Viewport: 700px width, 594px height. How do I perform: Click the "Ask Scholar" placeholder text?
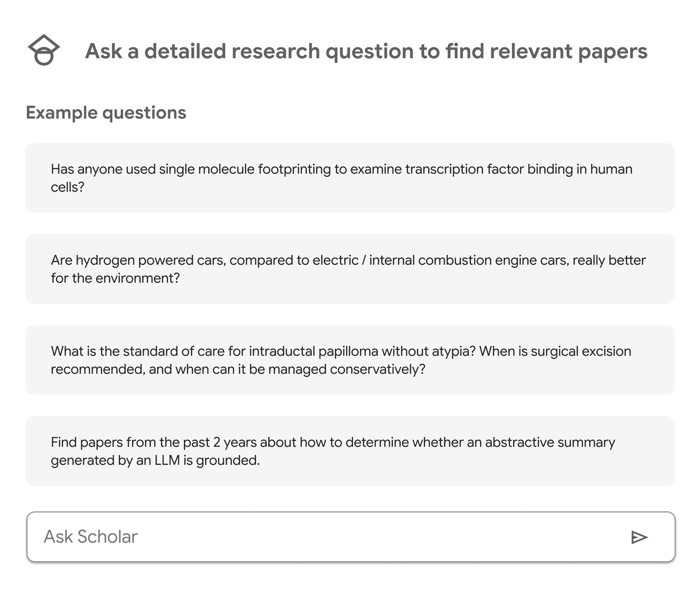[x=91, y=536]
